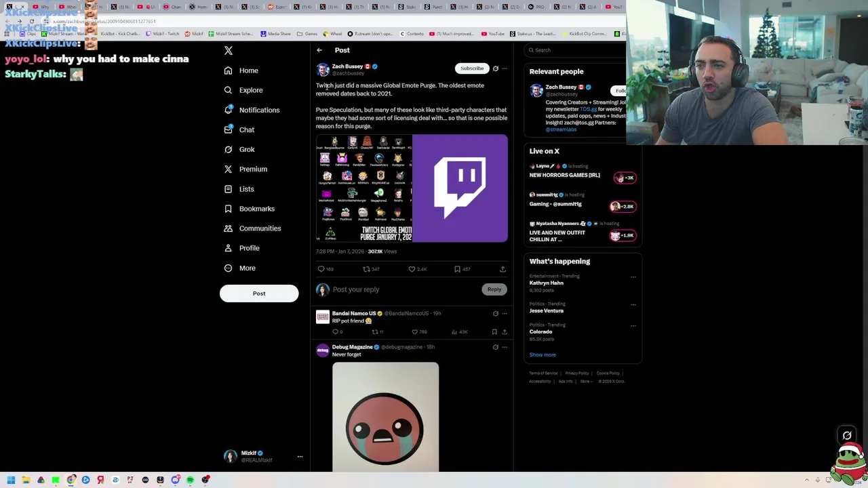Viewport: 868px width, 488px height.
Task: Open Profile in the sidebar
Action: (241, 248)
